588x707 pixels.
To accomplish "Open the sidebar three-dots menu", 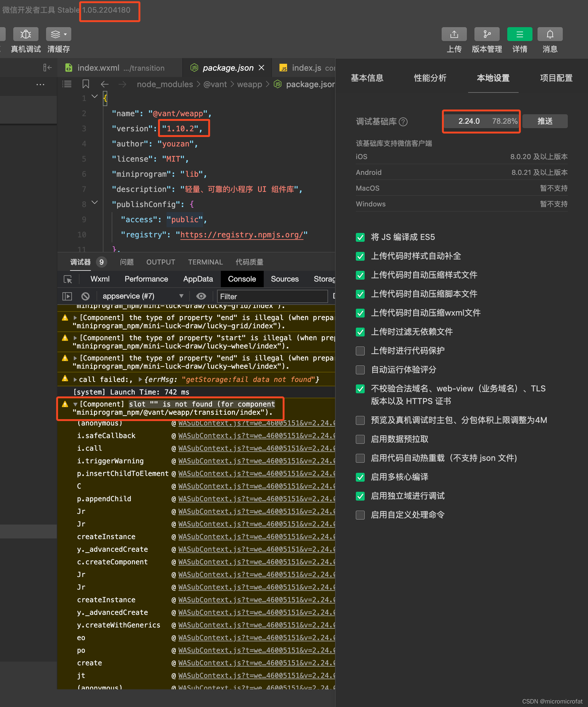I will pyautogui.click(x=40, y=84).
